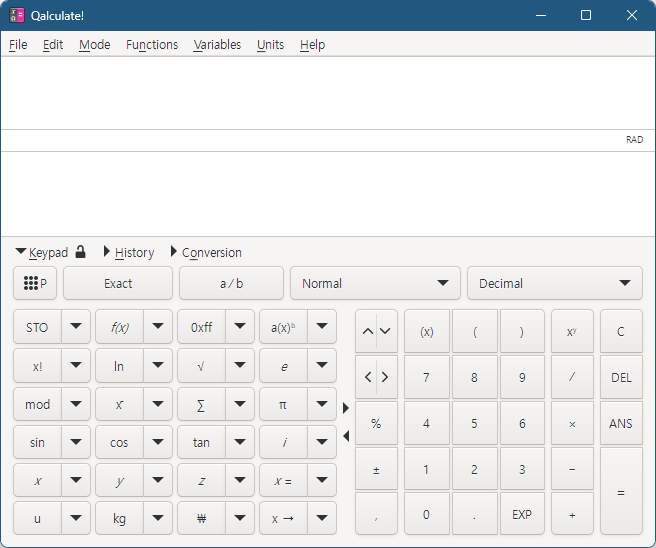
Task: Open the dropdown arrow next to STO
Action: [76, 326]
